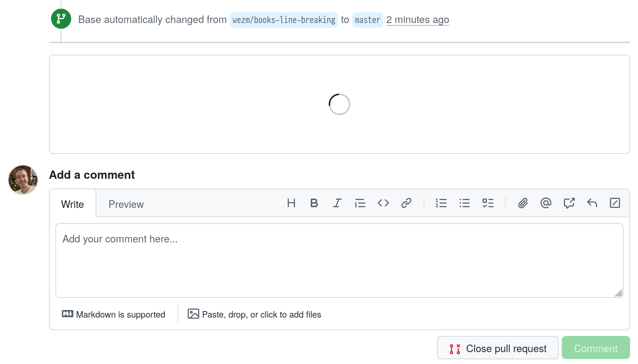Insert an unordered bullet list

coord(464,203)
